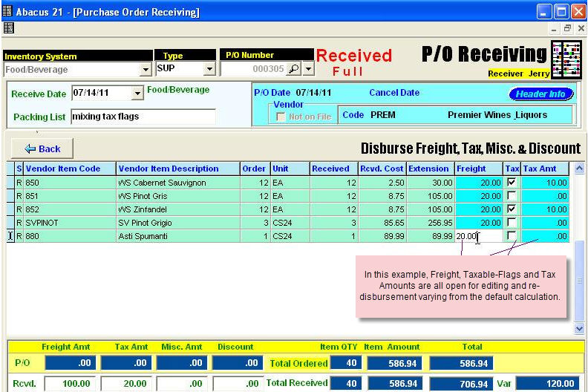The width and height of the screenshot is (588, 392).
Task: Click the abacus logo beside P/O Receiving
Action: tap(566, 59)
